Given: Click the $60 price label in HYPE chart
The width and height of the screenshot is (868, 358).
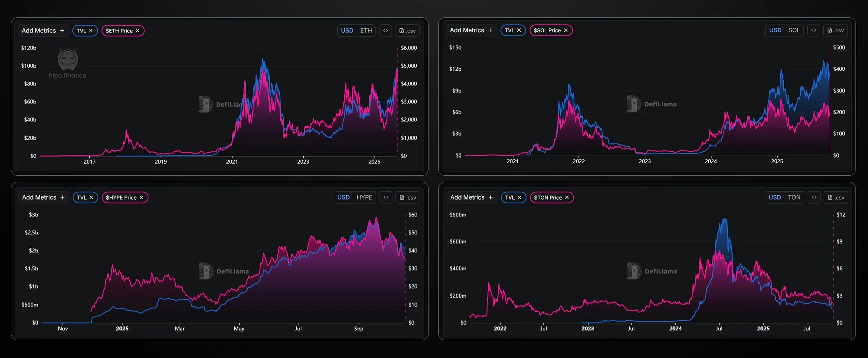Looking at the screenshot, I should (413, 215).
